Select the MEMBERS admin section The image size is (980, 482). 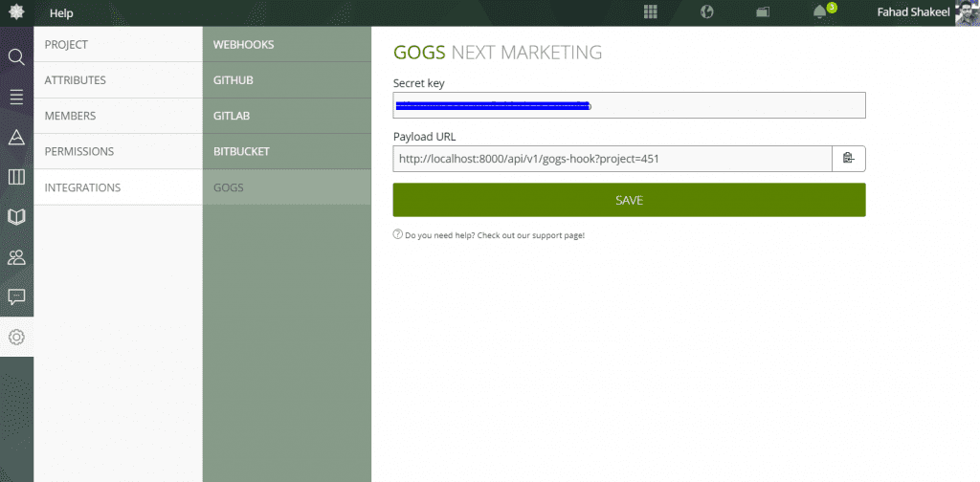tap(118, 116)
